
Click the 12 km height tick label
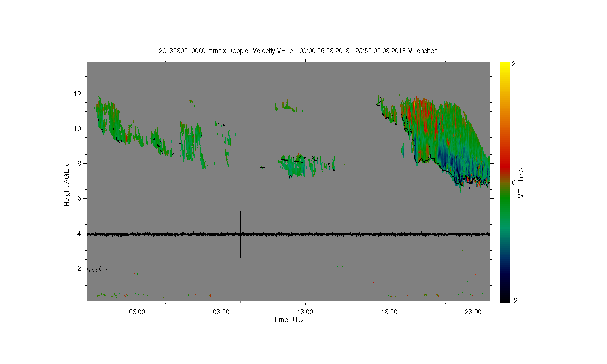pos(77,94)
